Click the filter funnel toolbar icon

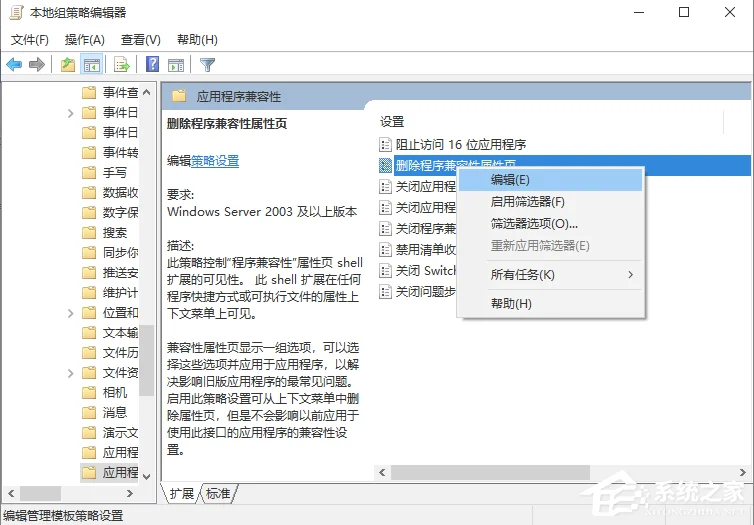point(207,64)
